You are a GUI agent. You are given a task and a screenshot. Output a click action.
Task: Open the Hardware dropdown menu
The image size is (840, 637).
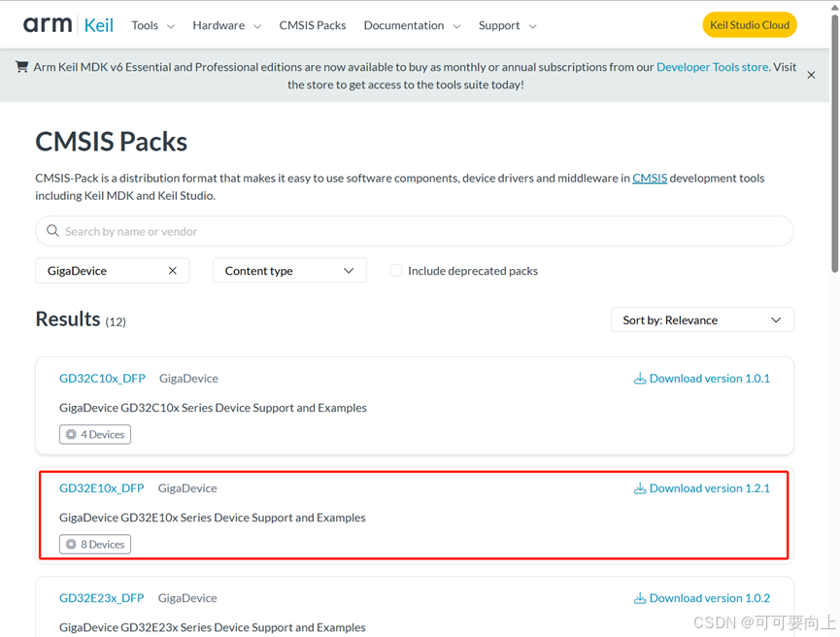pyautogui.click(x=226, y=25)
